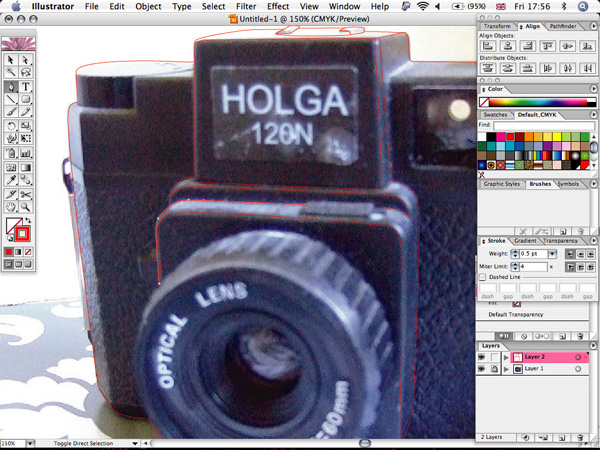Select the Rotate tool
The image size is (600, 450).
point(11,126)
